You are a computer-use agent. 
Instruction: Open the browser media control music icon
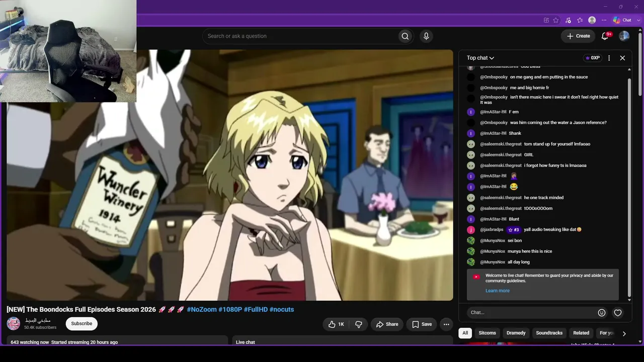coord(568,20)
